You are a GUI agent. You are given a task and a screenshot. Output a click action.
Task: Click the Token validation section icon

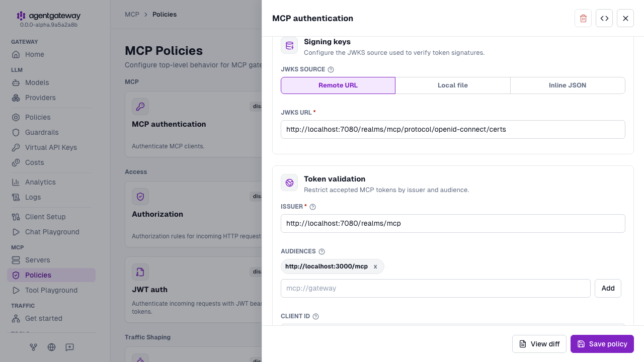[x=289, y=183]
